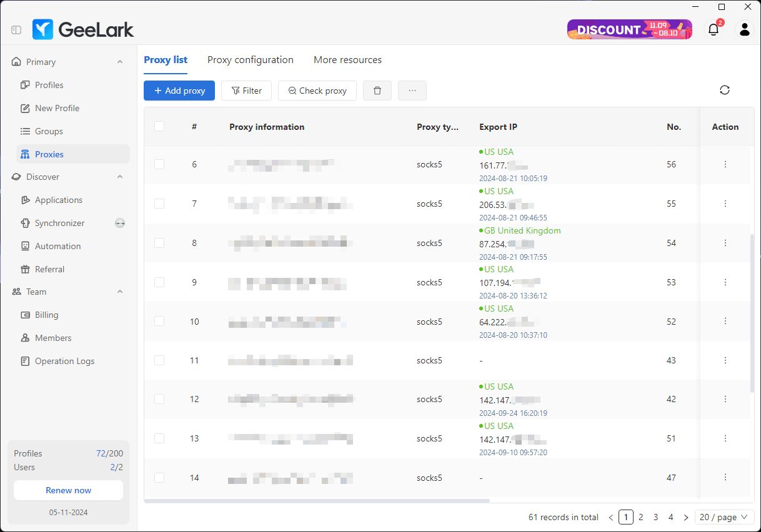Screen dimensions: 761x532
Task: Switch to the Proxy configuration tab
Action: pos(250,59)
